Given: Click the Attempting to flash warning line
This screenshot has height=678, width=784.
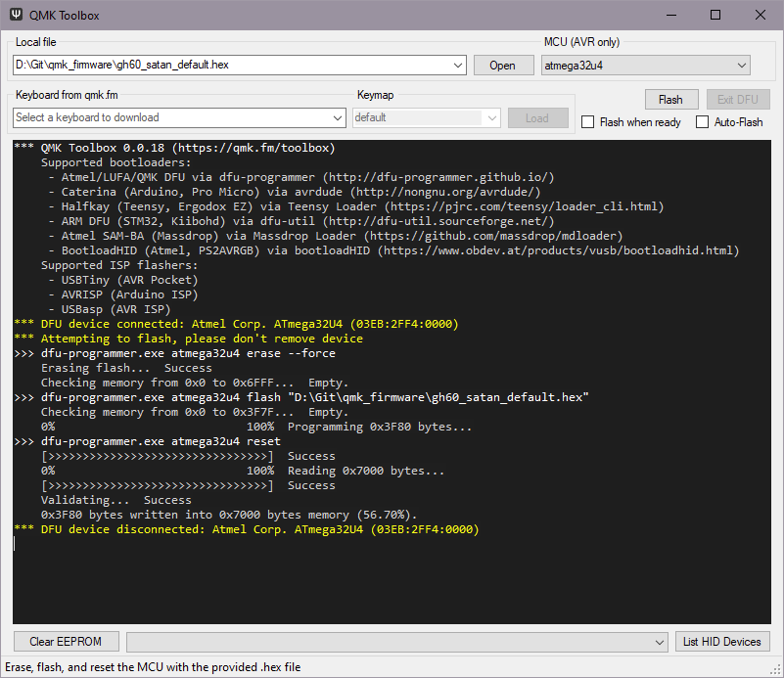Looking at the screenshot, I should (x=189, y=339).
